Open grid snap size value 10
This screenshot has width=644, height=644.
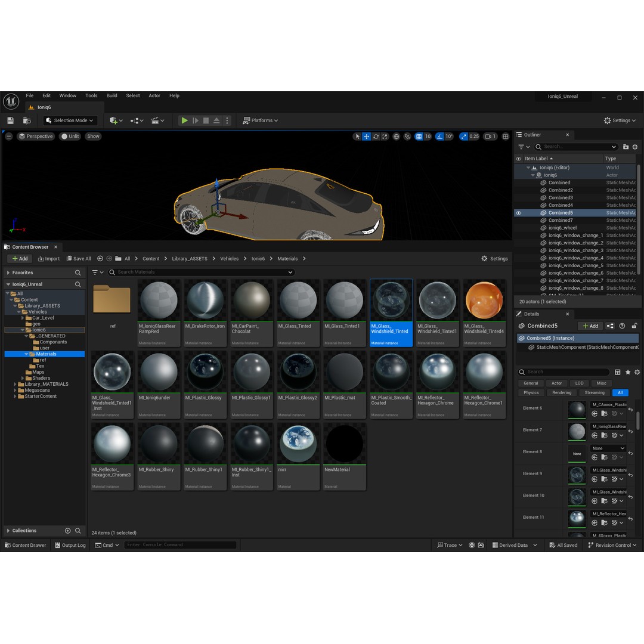pyautogui.click(x=428, y=137)
